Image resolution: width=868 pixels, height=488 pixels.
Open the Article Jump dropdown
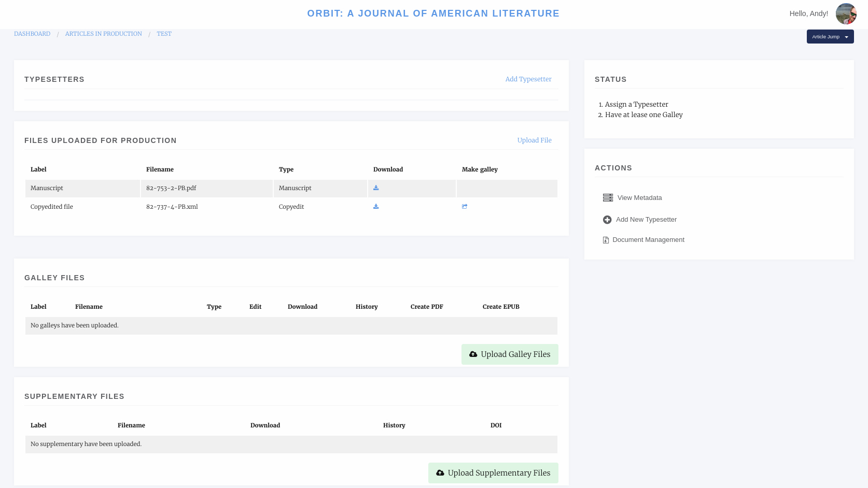(830, 37)
